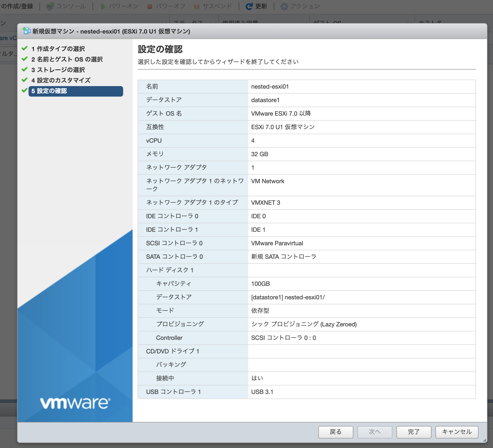Click the console monitor icon in toolbar
This screenshot has height=448, width=493.
click(x=50, y=6)
